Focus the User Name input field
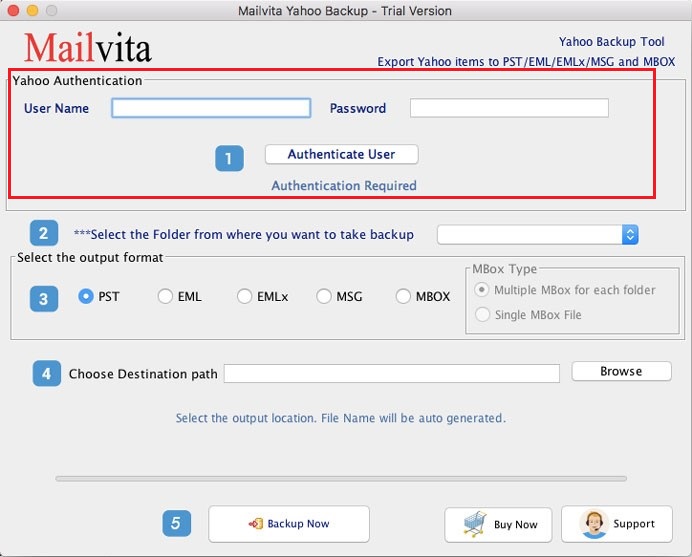The width and height of the screenshot is (692, 557). pos(211,108)
